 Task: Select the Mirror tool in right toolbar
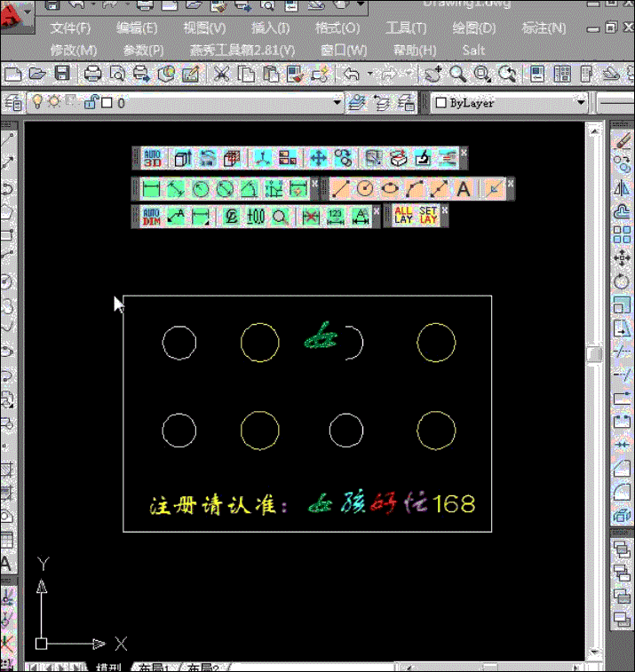622,187
